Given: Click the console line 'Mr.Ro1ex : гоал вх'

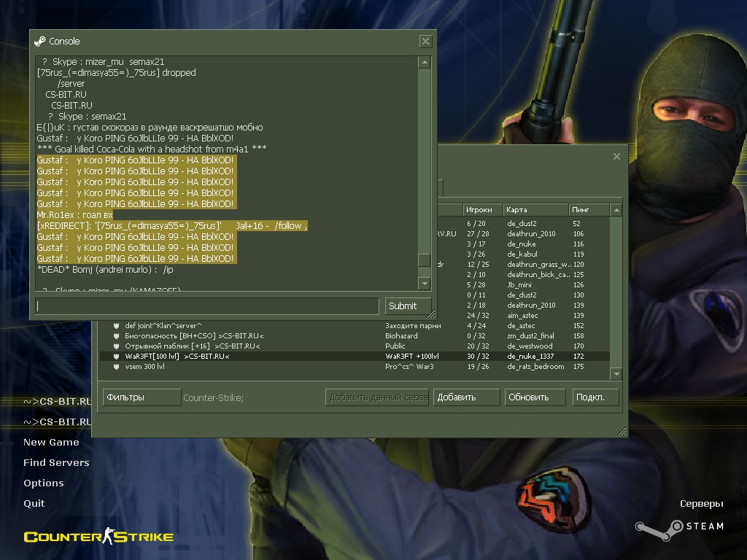Looking at the screenshot, I should [x=75, y=215].
